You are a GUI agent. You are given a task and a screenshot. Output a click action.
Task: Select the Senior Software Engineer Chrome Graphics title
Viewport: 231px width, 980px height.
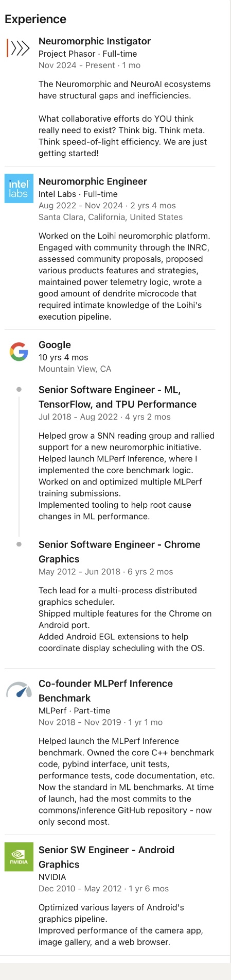pos(119,552)
